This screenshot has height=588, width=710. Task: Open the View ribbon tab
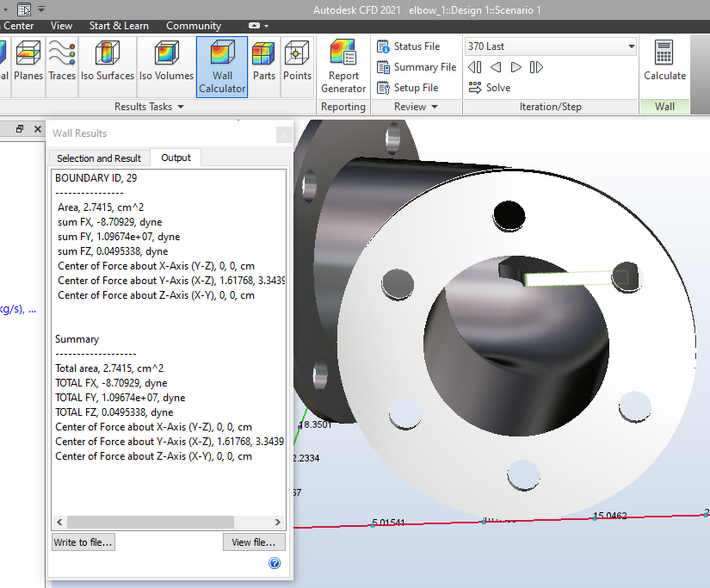tap(62, 26)
